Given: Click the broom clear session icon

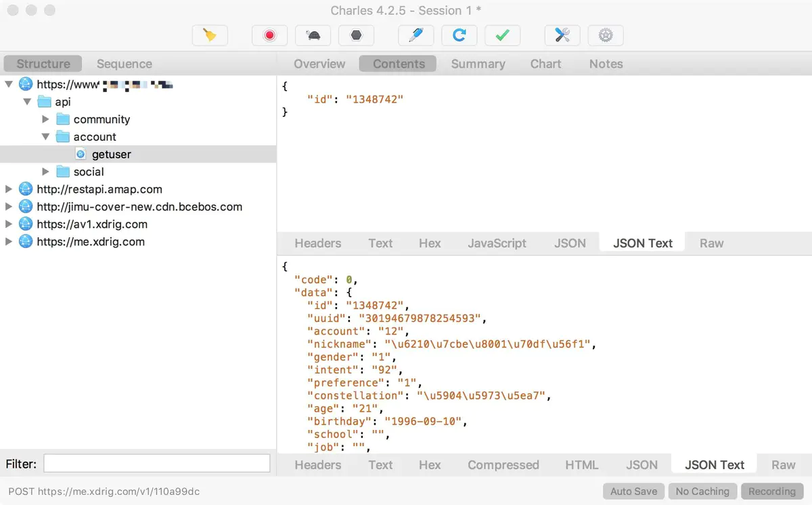Looking at the screenshot, I should point(210,36).
